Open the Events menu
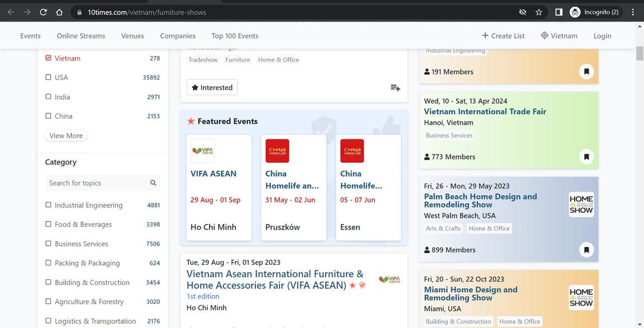The height and width of the screenshot is (328, 644). pos(30,36)
